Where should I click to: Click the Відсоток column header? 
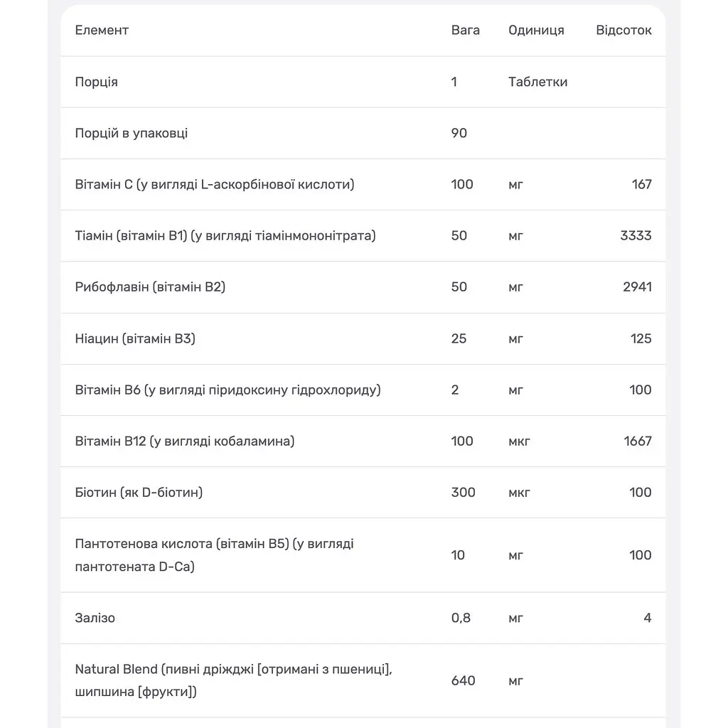[x=623, y=30]
